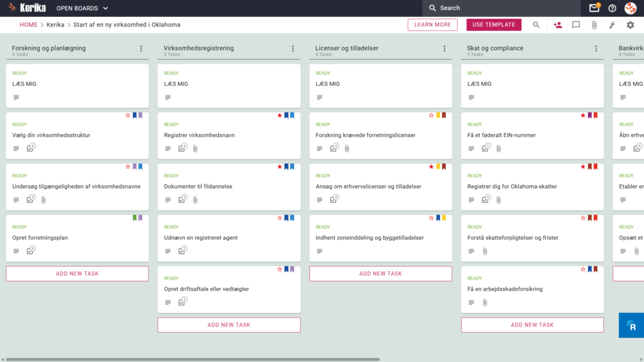Image resolution: width=644 pixels, height=362 pixels.
Task: Open the board attachments paperclip icon
Action: [594, 25]
